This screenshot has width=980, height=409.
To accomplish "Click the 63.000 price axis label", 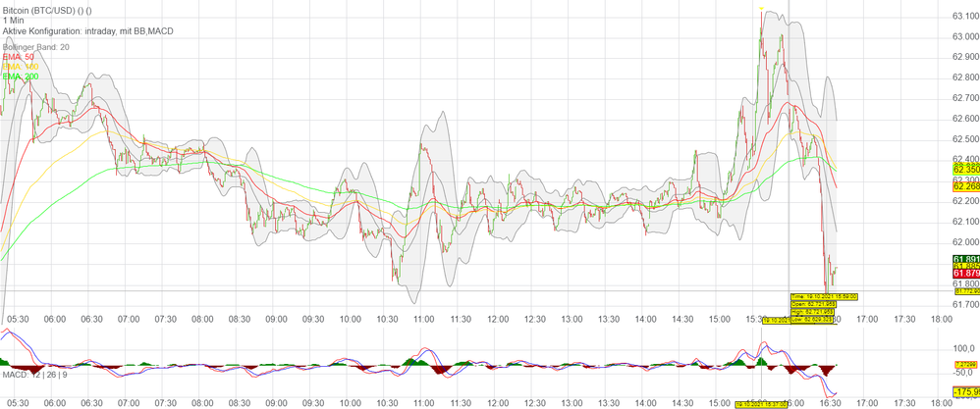I will point(965,37).
